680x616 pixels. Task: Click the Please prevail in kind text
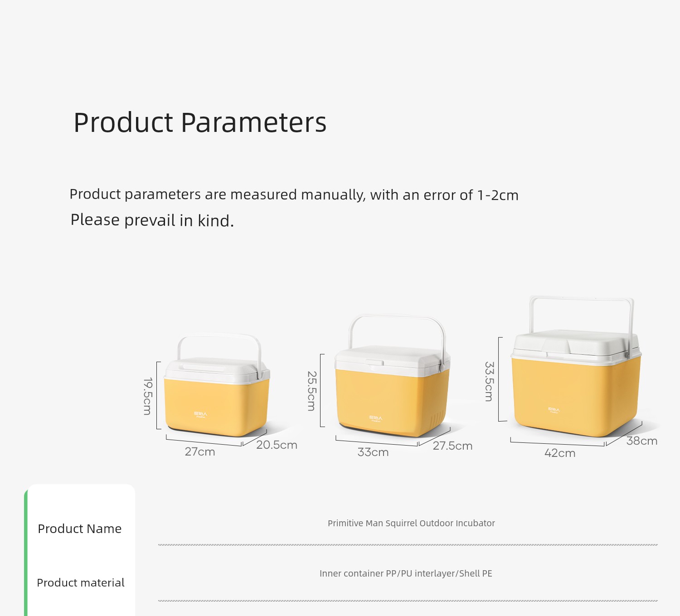[152, 220]
